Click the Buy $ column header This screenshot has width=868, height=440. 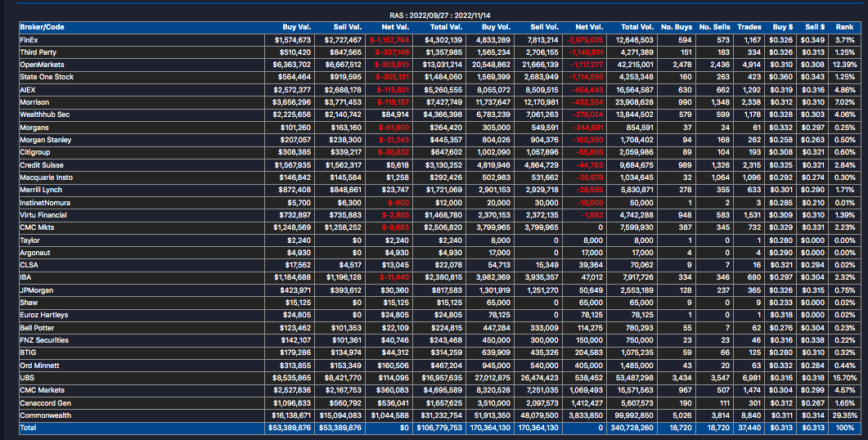pos(783,27)
